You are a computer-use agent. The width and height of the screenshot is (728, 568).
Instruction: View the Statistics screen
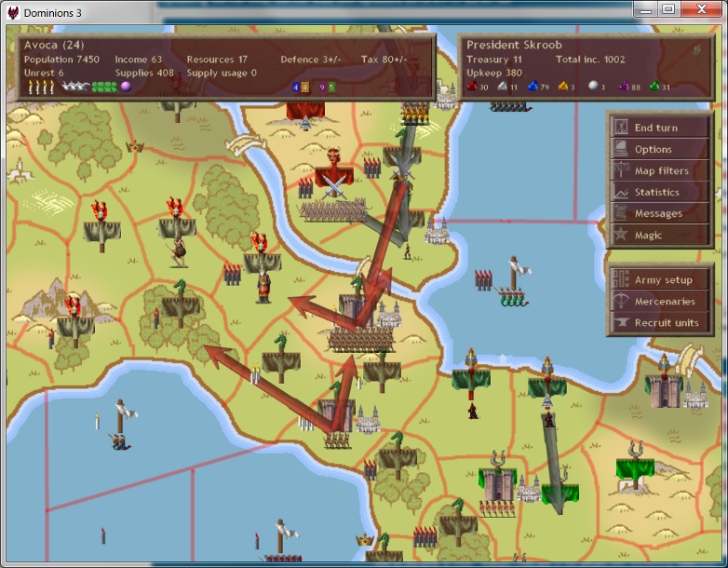(x=659, y=192)
